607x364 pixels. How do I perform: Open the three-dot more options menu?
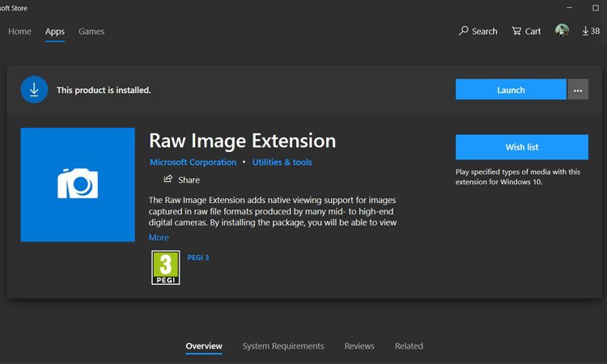pyautogui.click(x=577, y=90)
